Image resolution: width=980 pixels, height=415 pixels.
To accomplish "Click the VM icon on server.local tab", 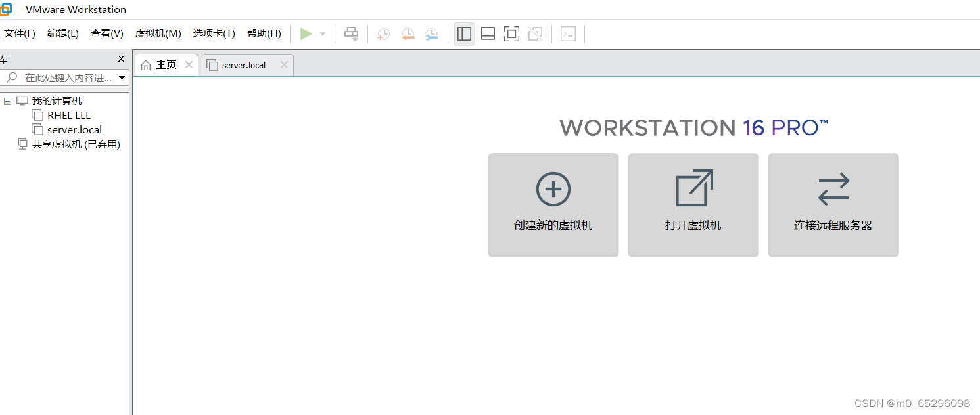I will tap(212, 65).
